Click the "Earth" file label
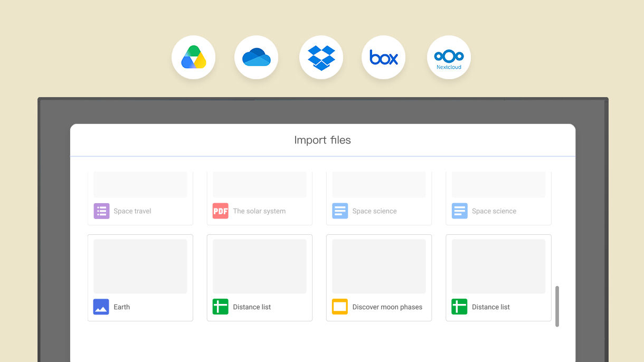Image resolution: width=644 pixels, height=362 pixels. point(122,307)
